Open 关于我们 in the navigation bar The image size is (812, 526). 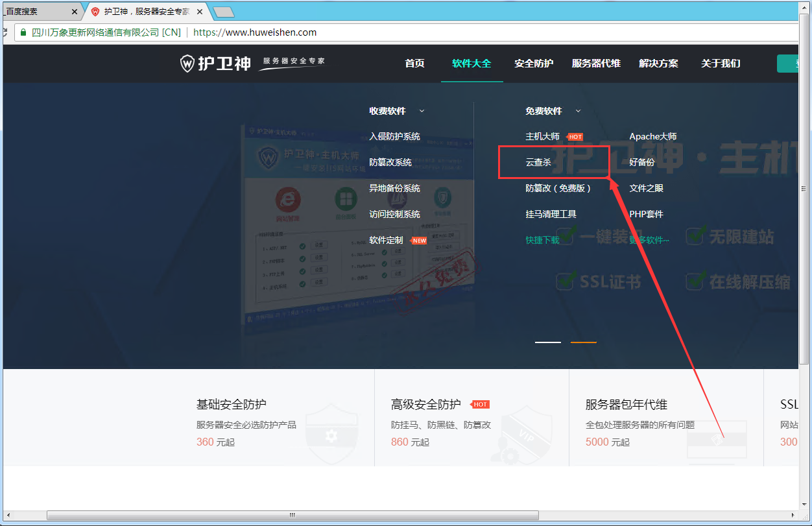click(x=721, y=64)
